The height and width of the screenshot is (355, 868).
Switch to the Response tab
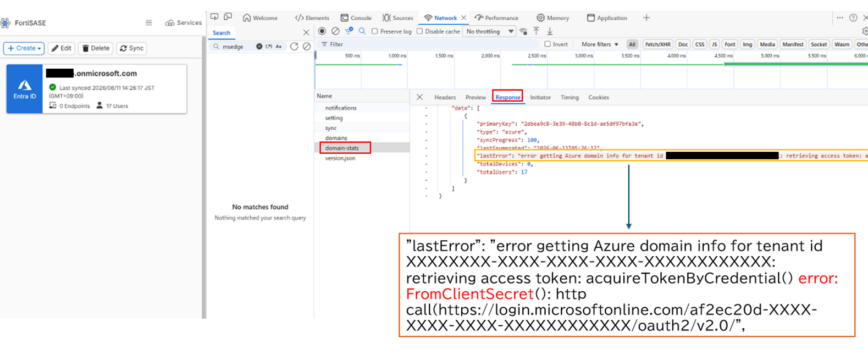[x=507, y=97]
